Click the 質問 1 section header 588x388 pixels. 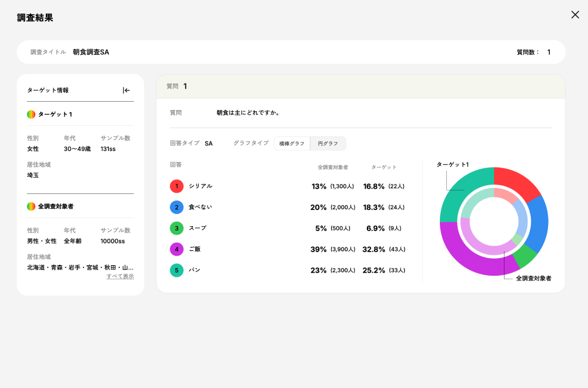[x=176, y=86]
